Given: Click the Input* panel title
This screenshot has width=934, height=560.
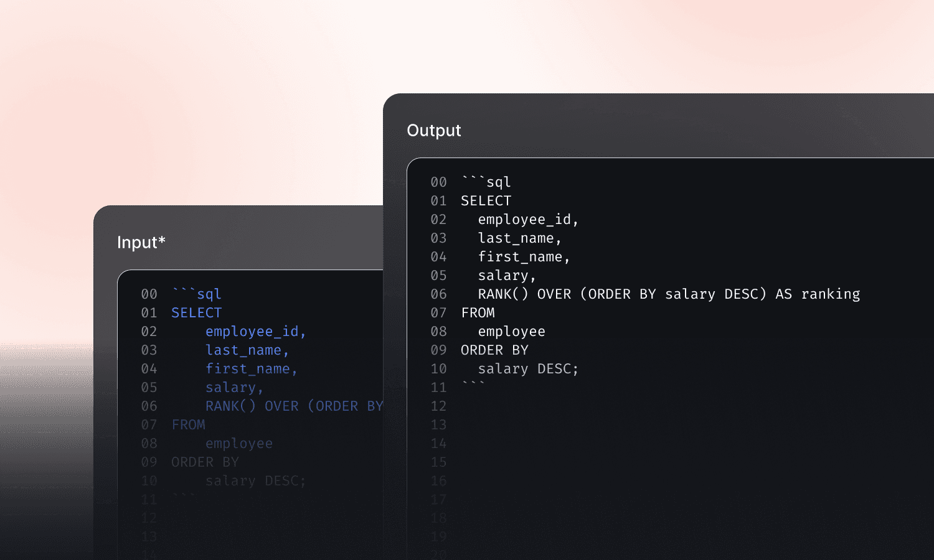Looking at the screenshot, I should 141,243.
